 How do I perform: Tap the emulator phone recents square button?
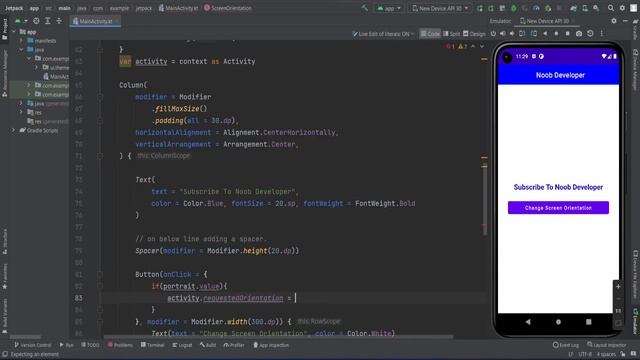(x=589, y=322)
